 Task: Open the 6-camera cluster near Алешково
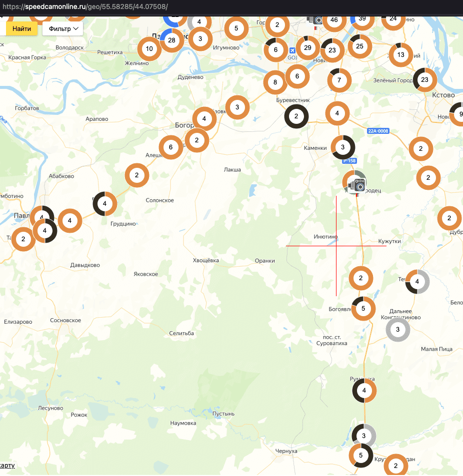click(170, 147)
